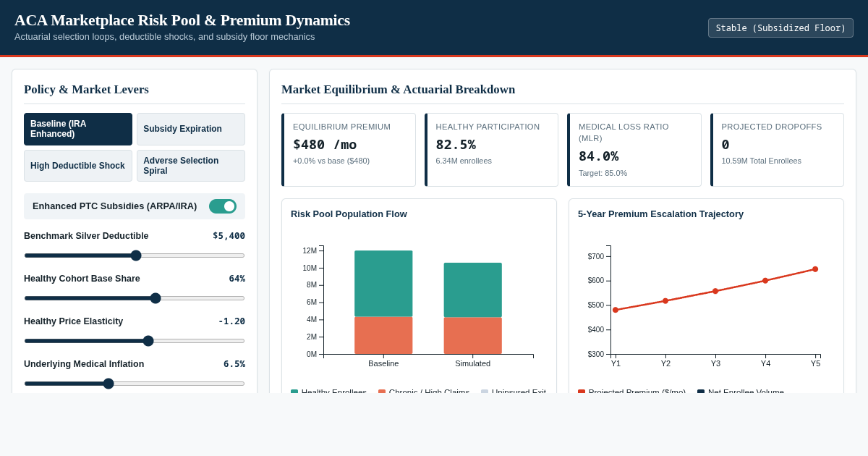The height and width of the screenshot is (456, 868).
Task: Click Baseline healthy enrollees green bar
Action: (383, 284)
